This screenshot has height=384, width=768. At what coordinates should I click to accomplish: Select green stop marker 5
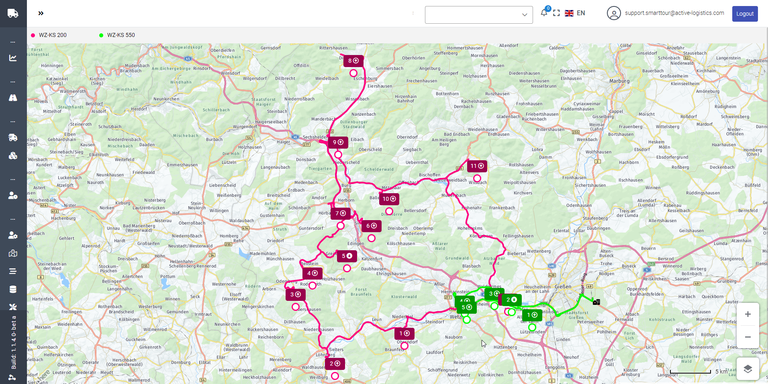466,307
